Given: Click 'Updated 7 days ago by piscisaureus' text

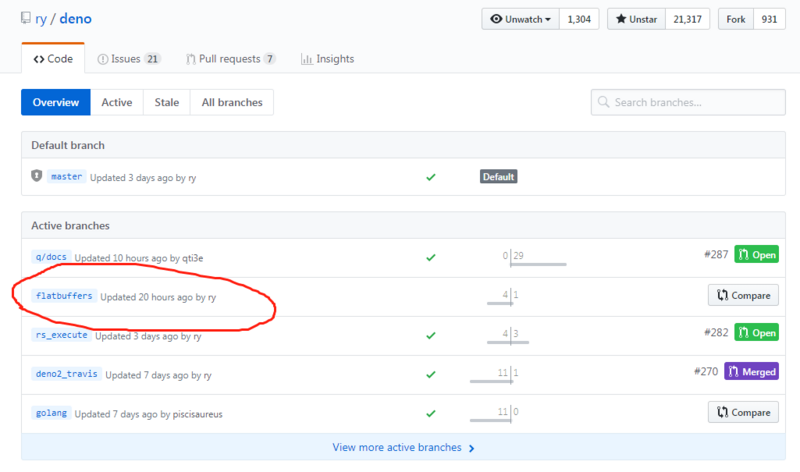Looking at the screenshot, I should [148, 414].
